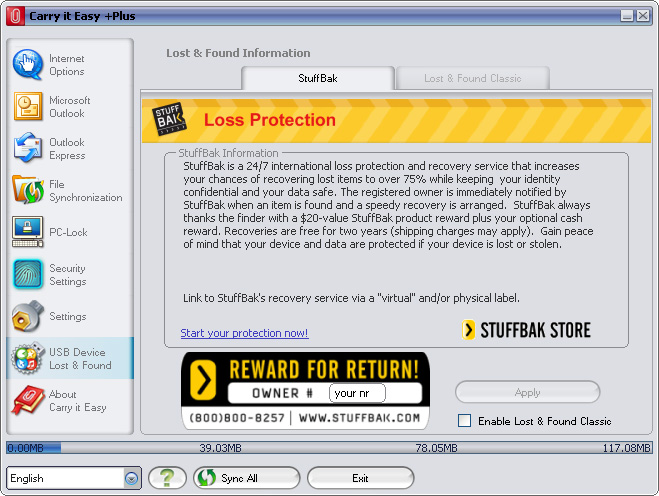Select the Microsoft Outlook icon
Viewport: 659px width, 496px height.
click(x=28, y=106)
